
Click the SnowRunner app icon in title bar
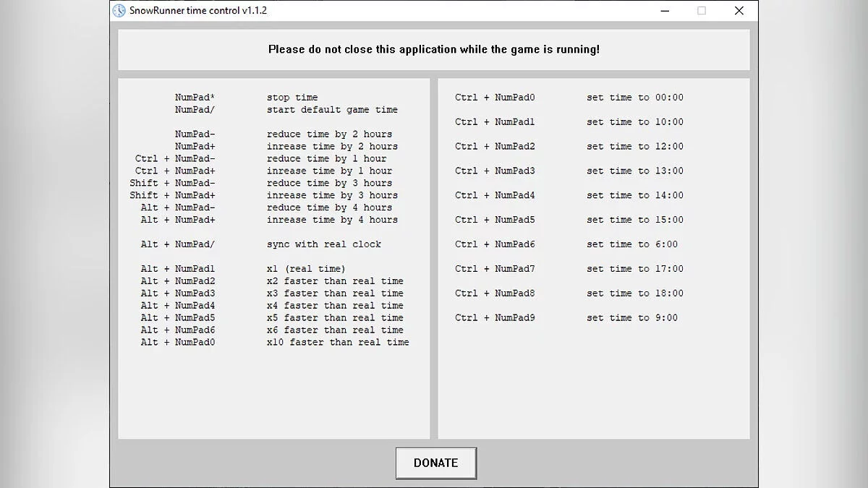click(119, 11)
